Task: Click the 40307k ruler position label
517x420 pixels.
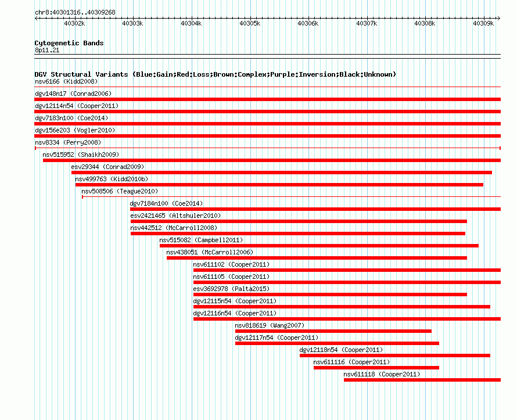Action: [367, 23]
